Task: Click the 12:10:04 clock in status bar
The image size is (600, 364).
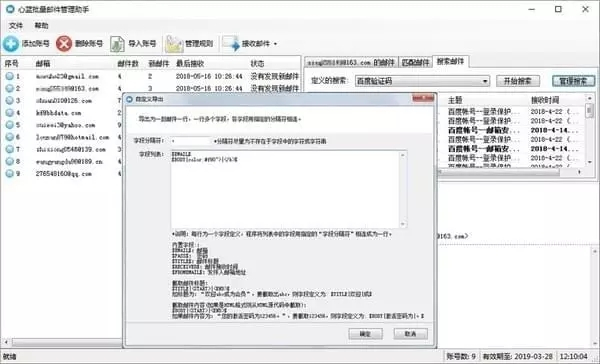Action: [x=573, y=356]
